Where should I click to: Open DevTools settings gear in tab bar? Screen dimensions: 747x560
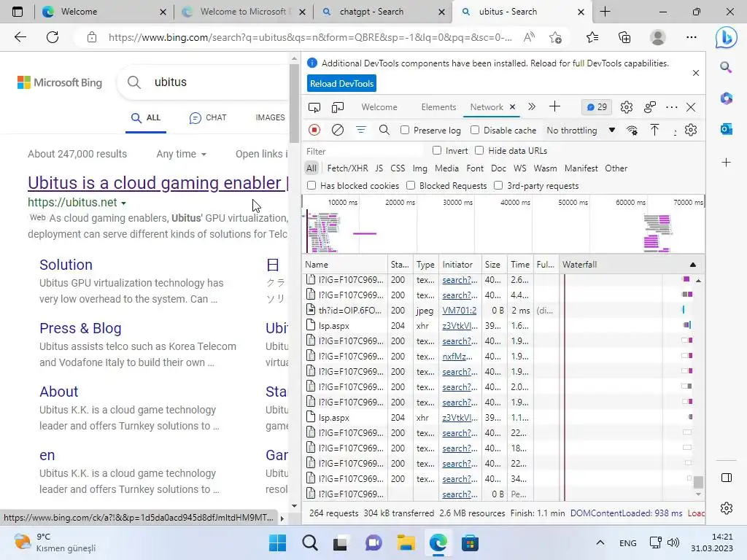627,107
